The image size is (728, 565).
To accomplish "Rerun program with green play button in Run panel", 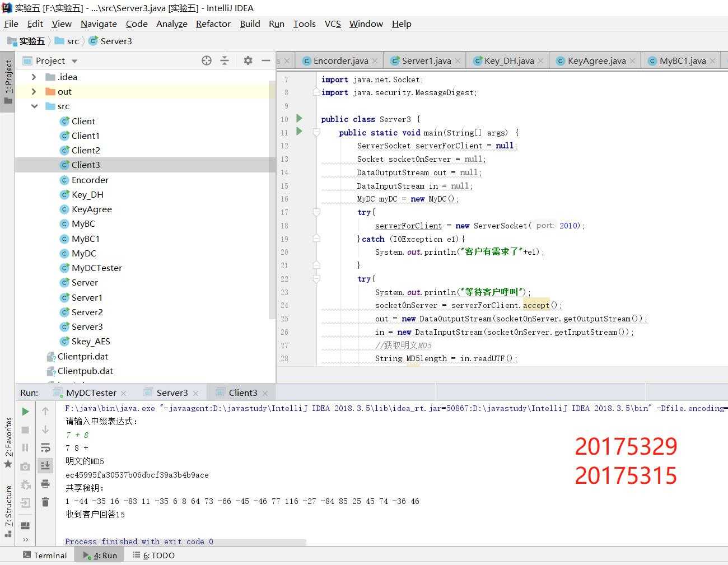I will [25, 412].
